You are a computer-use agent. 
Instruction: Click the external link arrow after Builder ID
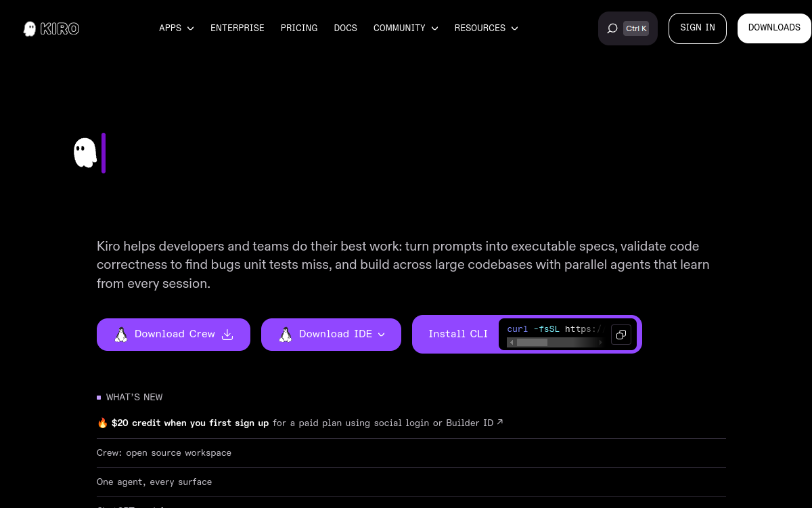(500, 422)
